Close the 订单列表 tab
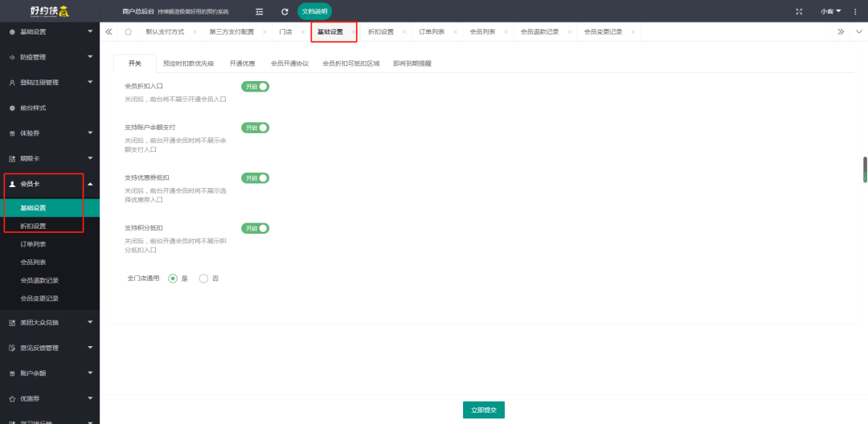This screenshot has height=424, width=868. pos(455,32)
